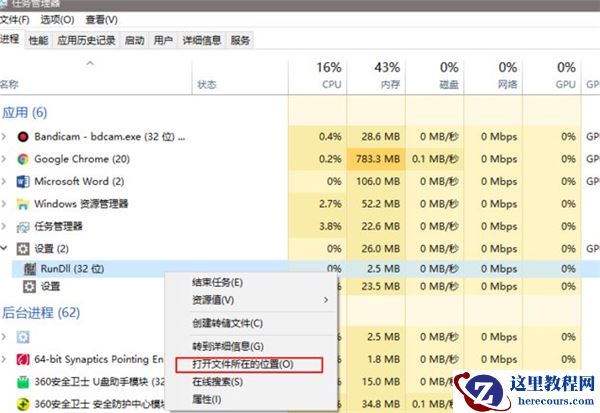Switch to the 详细信息 tab
The image size is (600, 413).
point(202,40)
